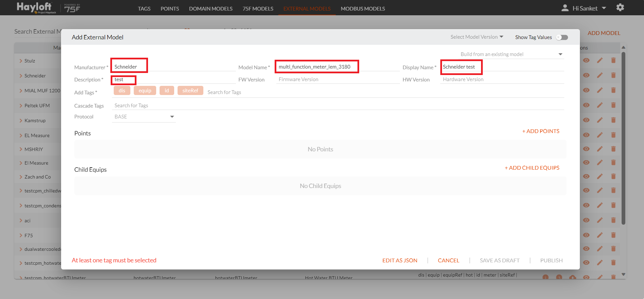Click the PUBLISH button

click(551, 260)
